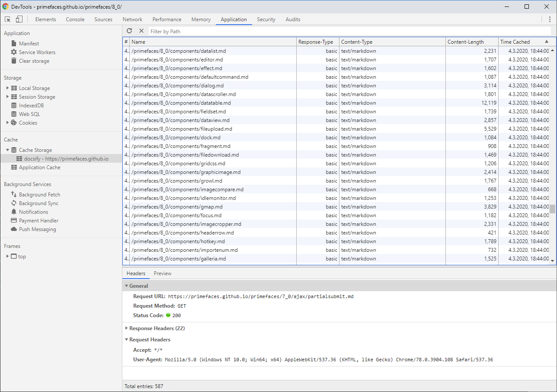Select the datatable.md cache entry
Image resolution: width=557 pixels, height=392 pixels.
click(336, 103)
